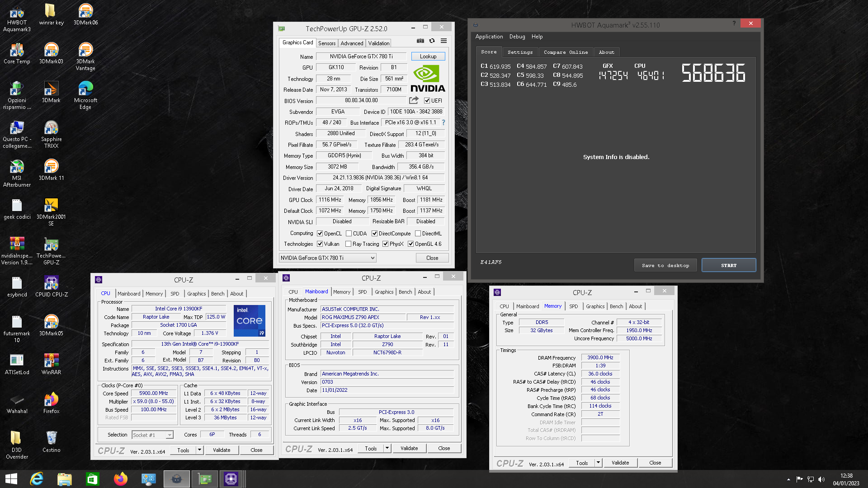Image resolution: width=868 pixels, height=488 pixels.
Task: Click volume icon in system tray
Action: pos(821,479)
